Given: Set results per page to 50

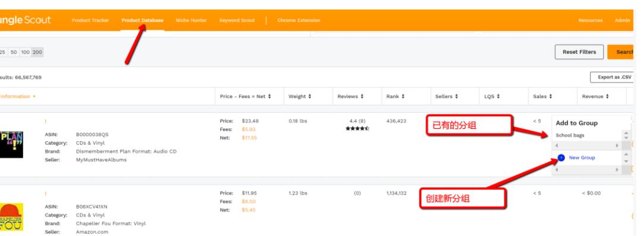Looking at the screenshot, I should pos(14,52).
